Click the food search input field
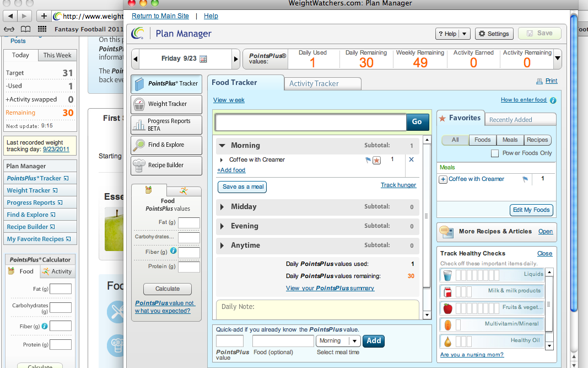This screenshot has width=588, height=368. click(310, 122)
